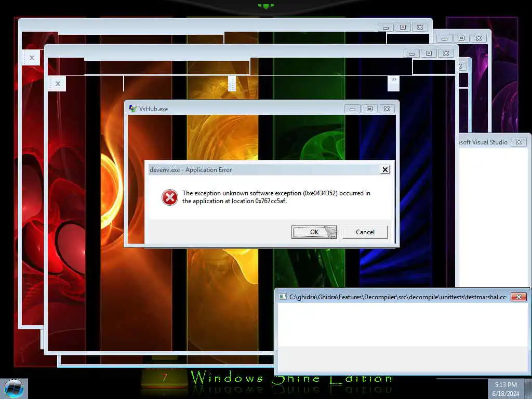Image resolution: width=532 pixels, height=399 pixels.
Task: Click the C:\ghidra\...\testmarshal.cc title path
Action: coord(397,297)
